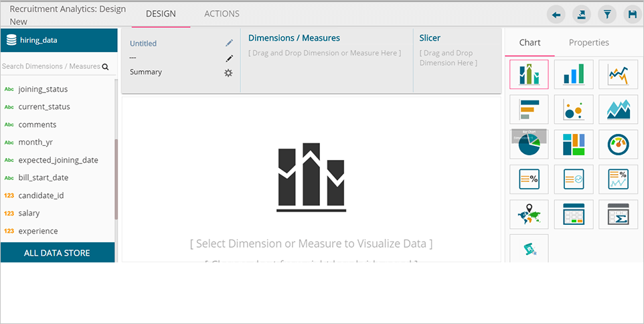Screen dimensions: 644x324
Task: Switch to the DESIGN tab
Action: pos(161,13)
